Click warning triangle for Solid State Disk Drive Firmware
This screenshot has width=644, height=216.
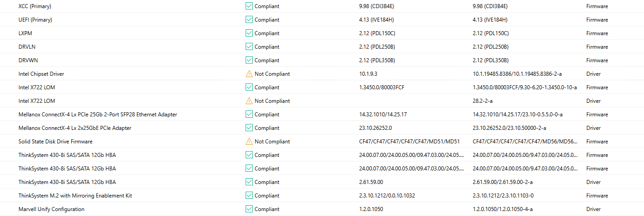click(249, 142)
